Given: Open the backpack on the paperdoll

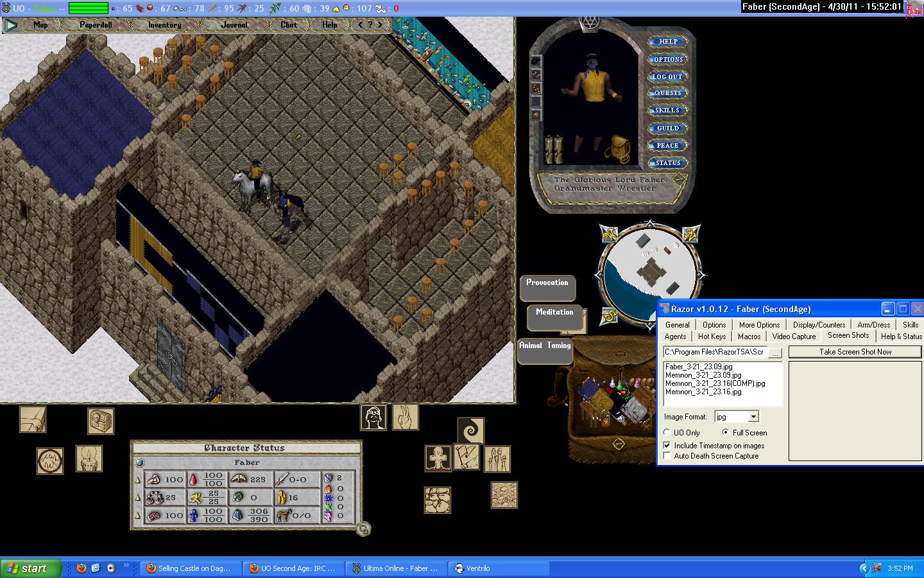Looking at the screenshot, I should coord(617,148).
